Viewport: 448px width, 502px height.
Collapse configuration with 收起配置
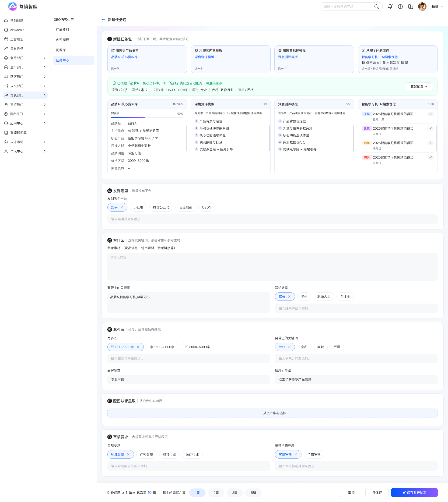pyautogui.click(x=419, y=86)
